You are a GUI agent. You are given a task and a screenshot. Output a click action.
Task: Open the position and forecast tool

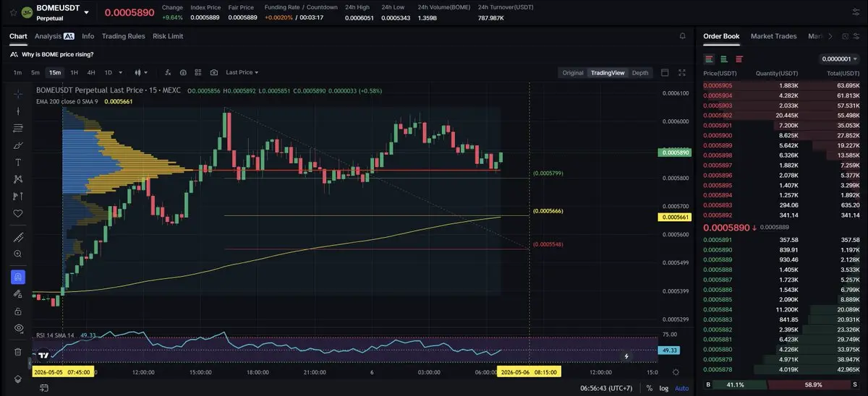[x=18, y=196]
